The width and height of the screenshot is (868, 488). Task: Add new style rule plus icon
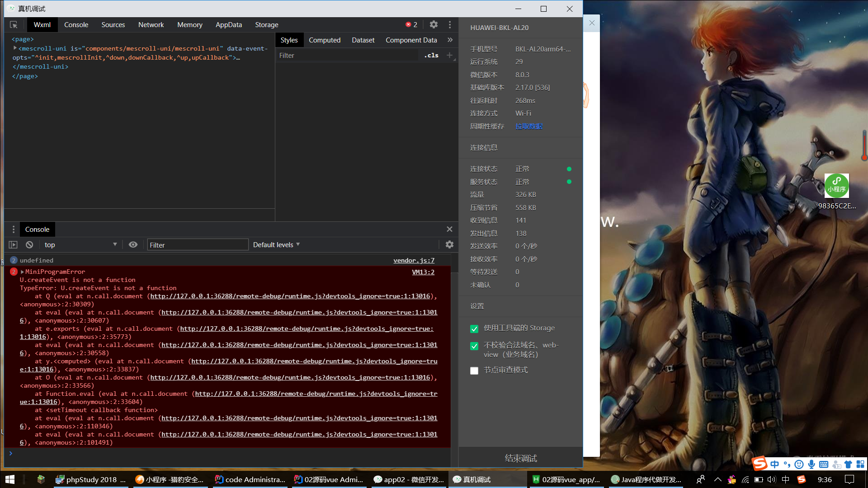[x=449, y=55]
